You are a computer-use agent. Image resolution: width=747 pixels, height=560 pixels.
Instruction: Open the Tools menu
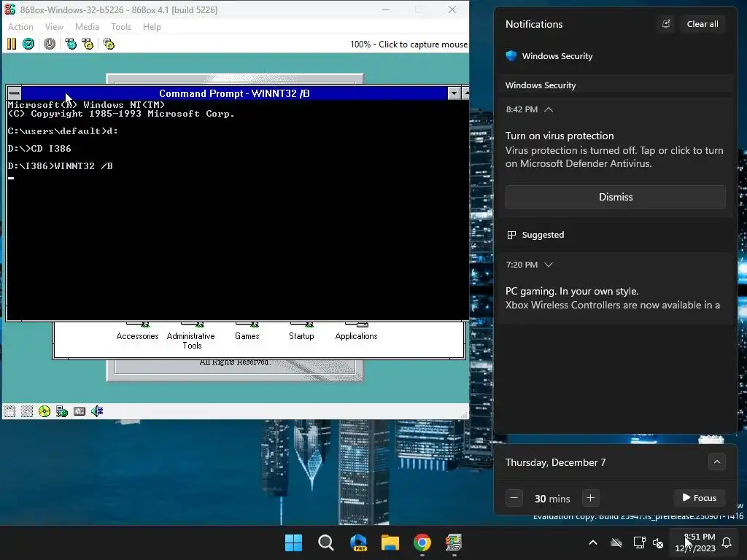pyautogui.click(x=121, y=27)
